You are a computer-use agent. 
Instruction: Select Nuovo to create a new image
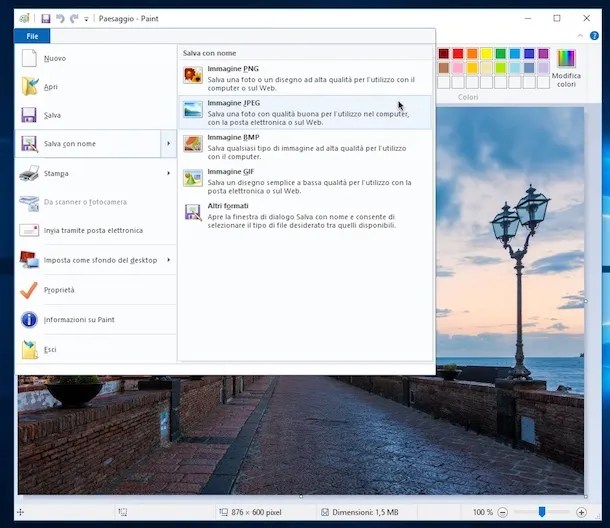pos(55,58)
